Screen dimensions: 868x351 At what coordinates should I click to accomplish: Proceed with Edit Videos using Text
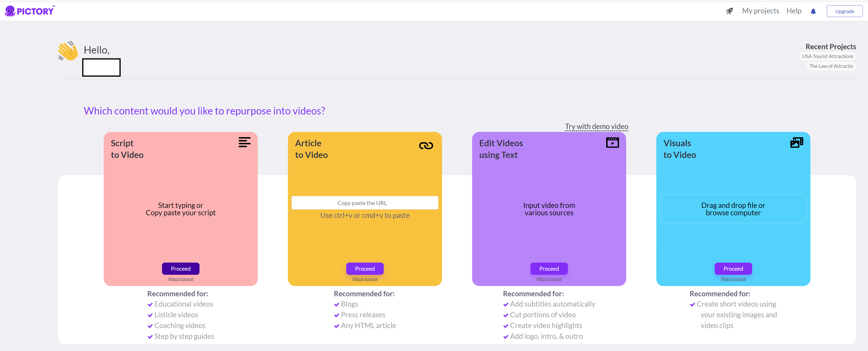point(549,269)
